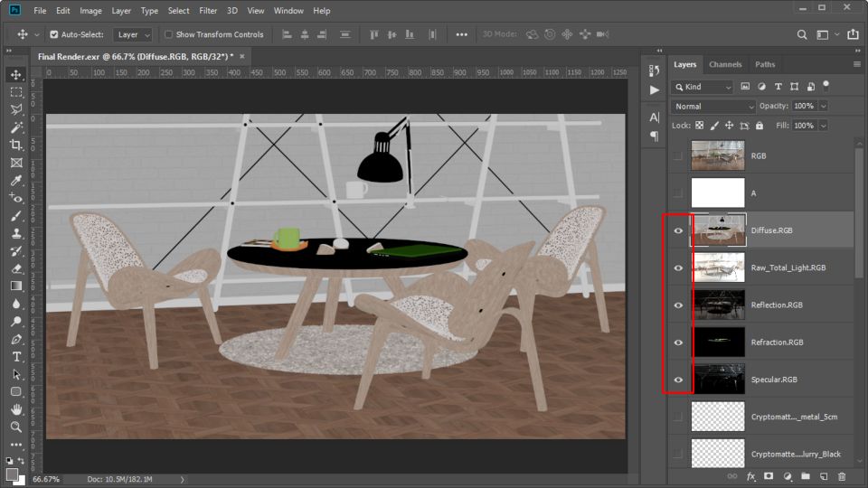Pick the Eyedropper tool

(x=16, y=180)
